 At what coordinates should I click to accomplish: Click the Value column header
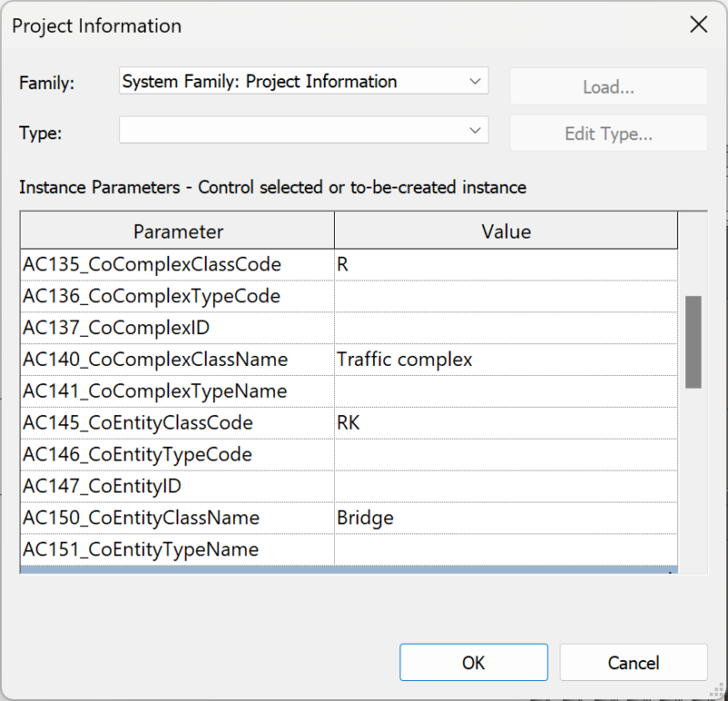(505, 230)
